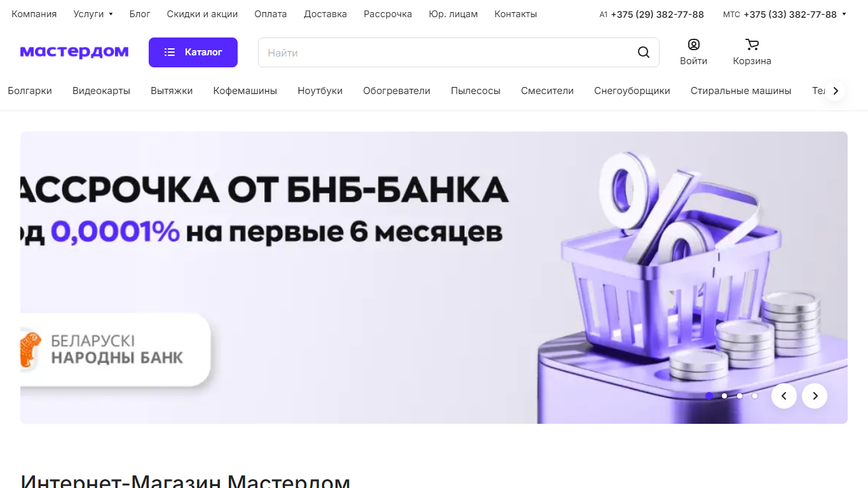This screenshot has height=488, width=868.
Task: Call the A1 phone number link
Action: 657,14
